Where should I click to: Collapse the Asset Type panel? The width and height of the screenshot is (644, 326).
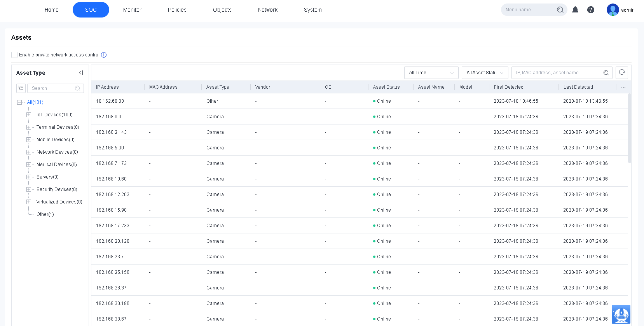81,73
